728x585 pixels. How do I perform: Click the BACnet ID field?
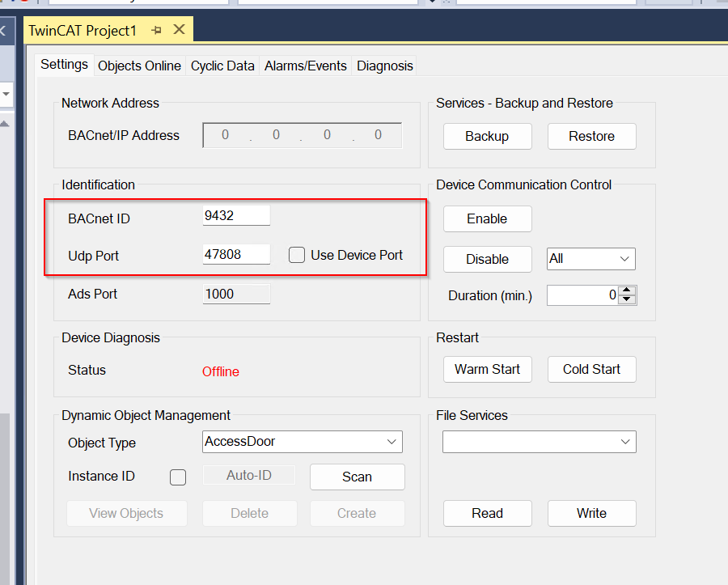(x=236, y=215)
